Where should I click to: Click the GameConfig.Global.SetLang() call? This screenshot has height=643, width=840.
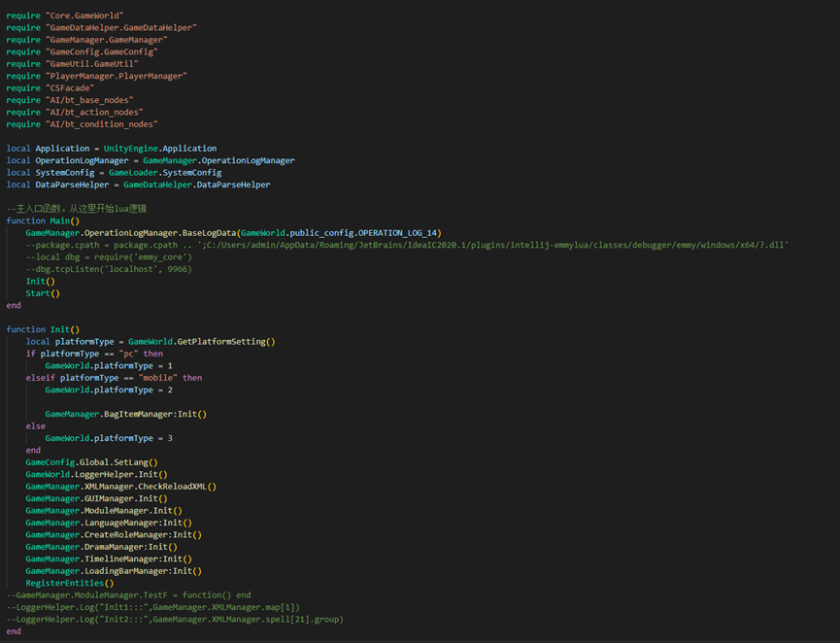(91, 462)
